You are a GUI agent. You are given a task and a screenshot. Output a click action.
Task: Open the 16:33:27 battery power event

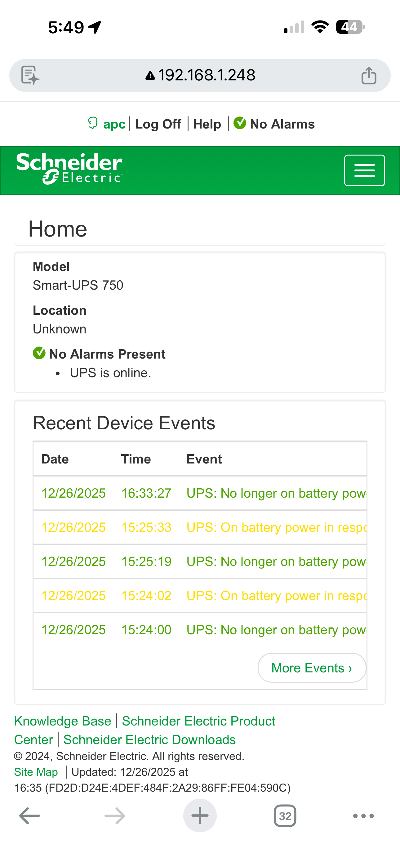(x=276, y=493)
